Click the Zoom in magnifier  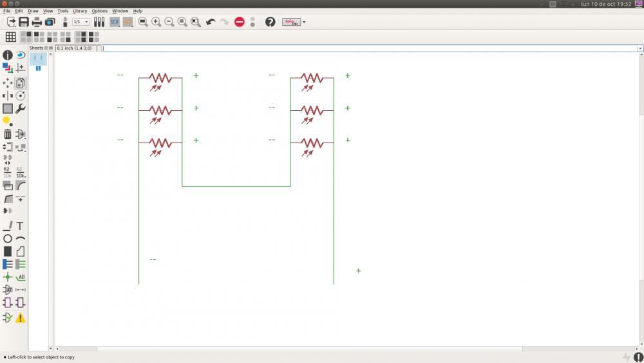(156, 22)
